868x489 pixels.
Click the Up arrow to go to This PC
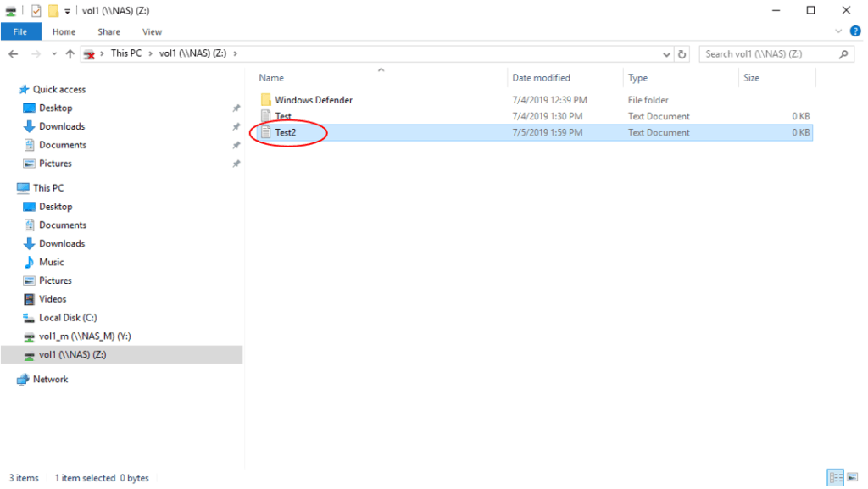point(69,53)
